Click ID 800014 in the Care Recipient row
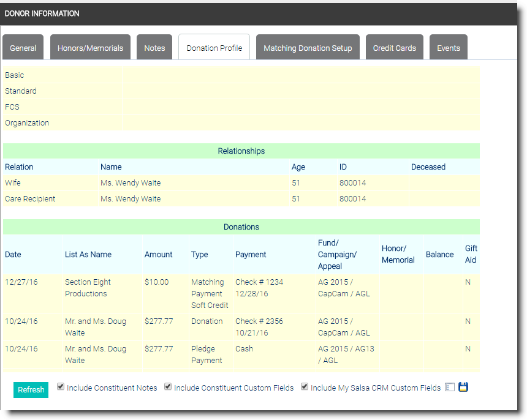 (x=352, y=199)
